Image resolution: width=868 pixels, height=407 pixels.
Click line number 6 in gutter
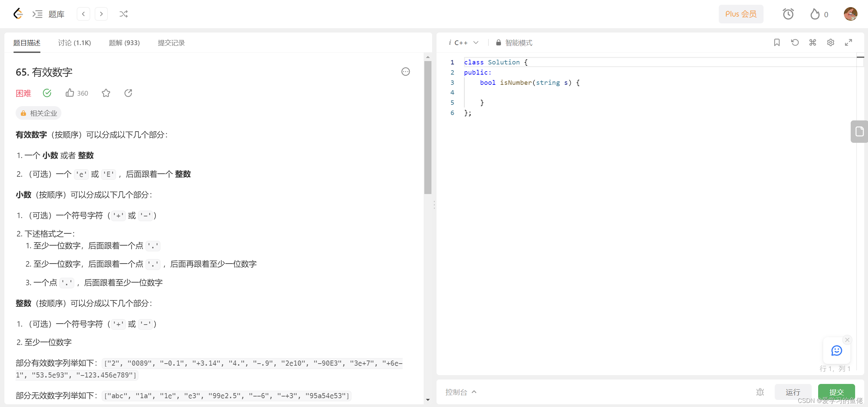pyautogui.click(x=452, y=113)
